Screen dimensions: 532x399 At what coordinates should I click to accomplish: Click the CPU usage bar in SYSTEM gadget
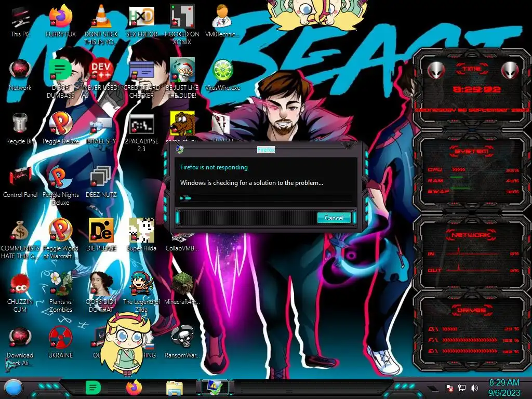459,170
